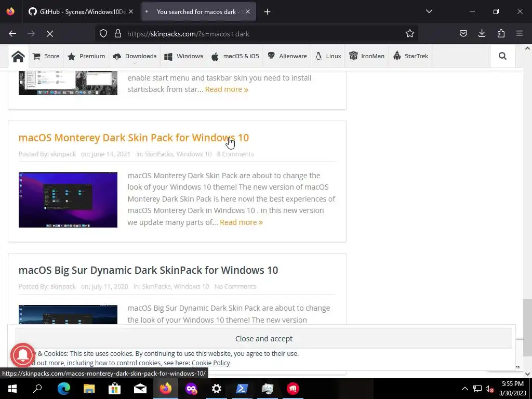Click Read more under macOS Monterey Dark
Viewport: 532px width, 399px height.
[x=241, y=222]
